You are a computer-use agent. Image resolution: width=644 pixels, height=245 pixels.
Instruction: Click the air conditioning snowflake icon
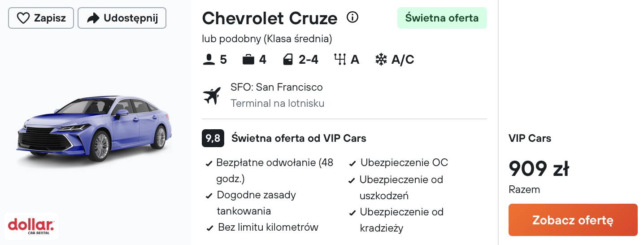click(x=381, y=60)
